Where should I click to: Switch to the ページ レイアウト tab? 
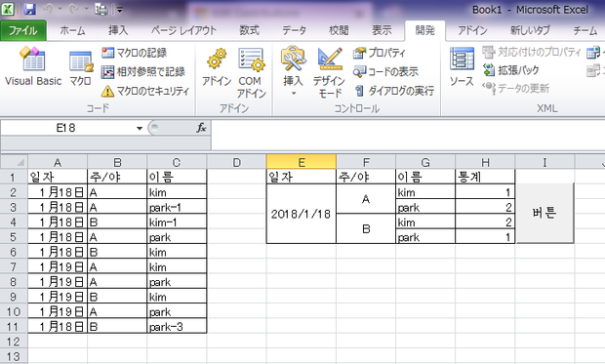point(183,30)
